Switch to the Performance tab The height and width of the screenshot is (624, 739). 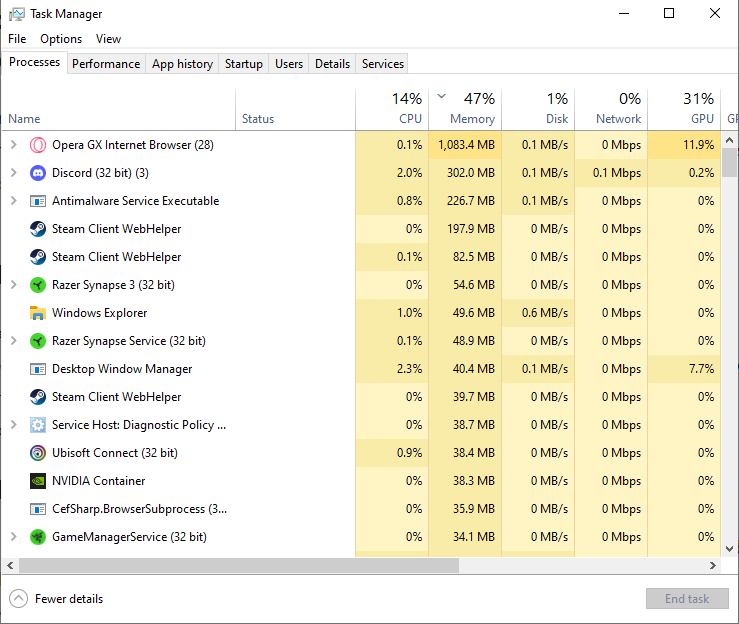pyautogui.click(x=106, y=64)
